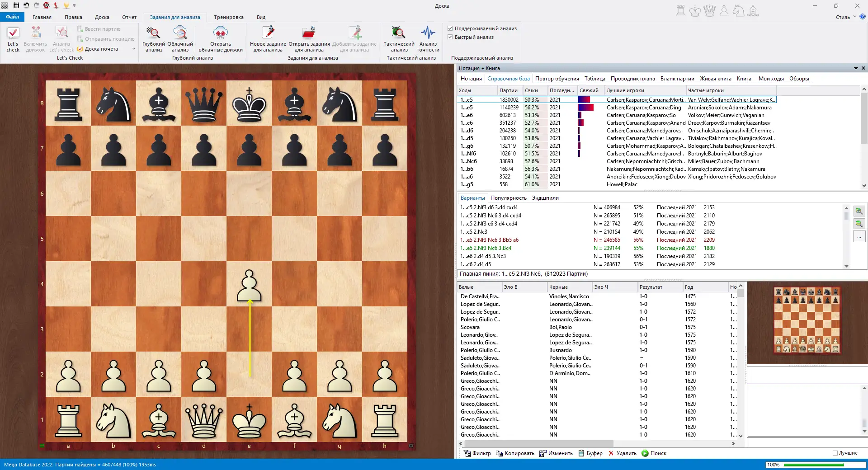This screenshot has width=868, height=470.
Task: Switch to the Тренировка ribbon tab
Action: pos(229,17)
